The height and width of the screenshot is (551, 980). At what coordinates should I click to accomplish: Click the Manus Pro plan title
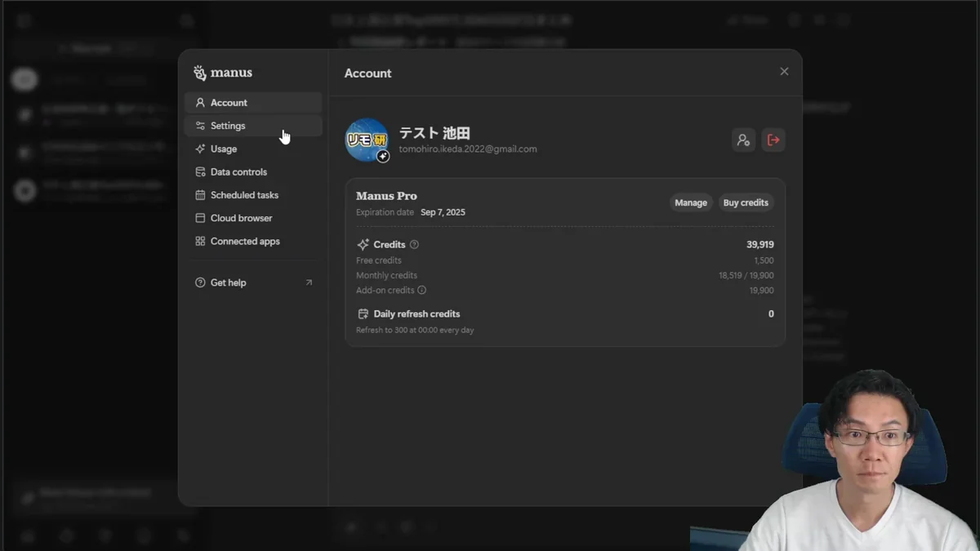(x=386, y=196)
